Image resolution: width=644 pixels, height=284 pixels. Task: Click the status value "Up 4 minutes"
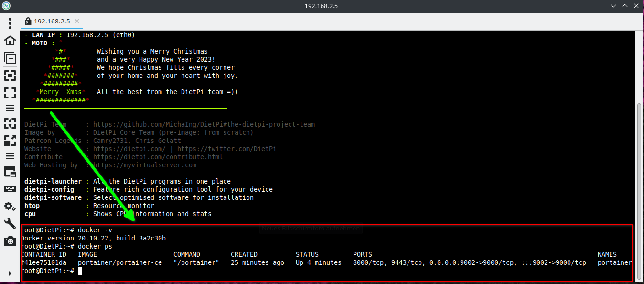(319, 262)
